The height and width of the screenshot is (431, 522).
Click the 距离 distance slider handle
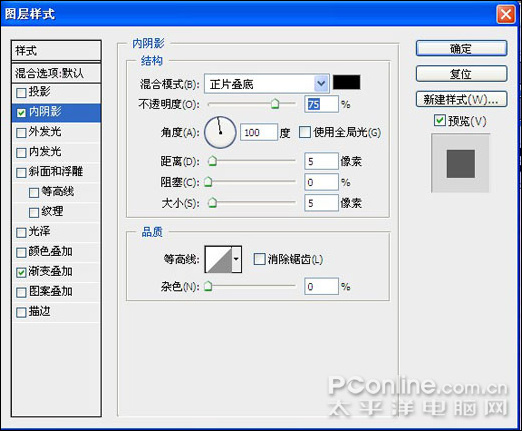(212, 161)
